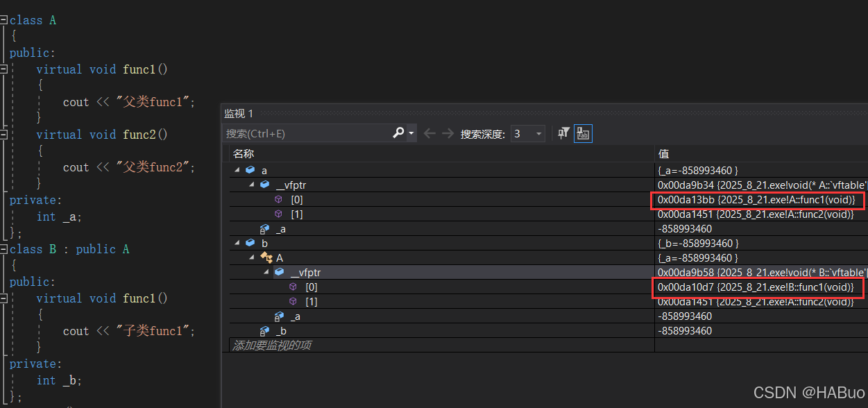Toggle the highlighted value-format icon in Watch toolbar
Image resolution: width=868 pixels, height=408 pixels.
pos(583,134)
